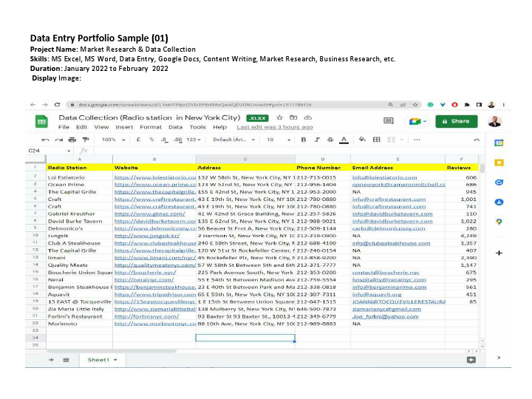Click the Merge cells icon
Screen dimensions: 532x399
tap(391, 140)
